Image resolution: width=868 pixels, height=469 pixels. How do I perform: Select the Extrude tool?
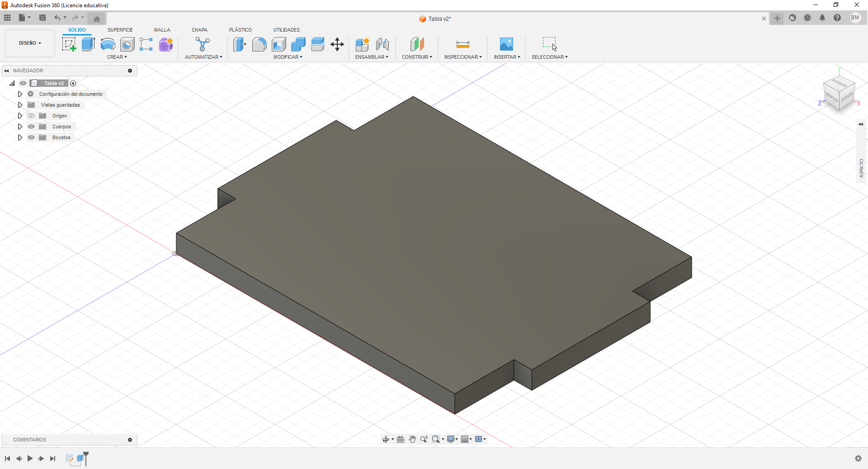click(88, 44)
